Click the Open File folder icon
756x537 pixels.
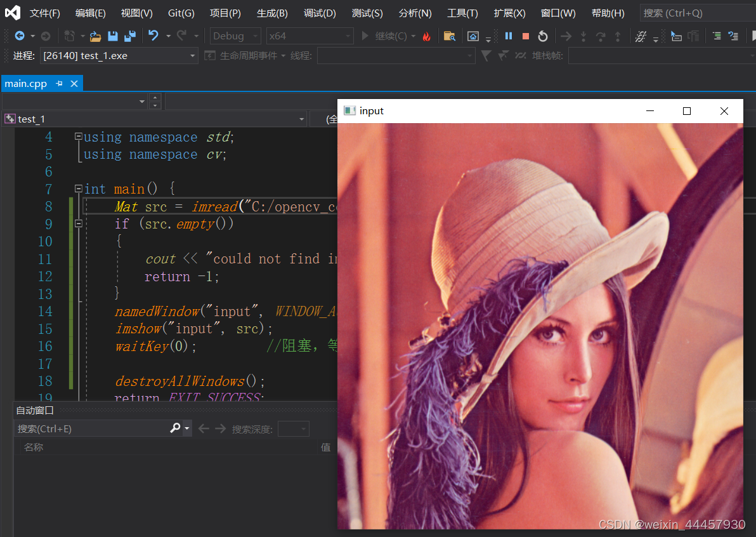pos(96,36)
